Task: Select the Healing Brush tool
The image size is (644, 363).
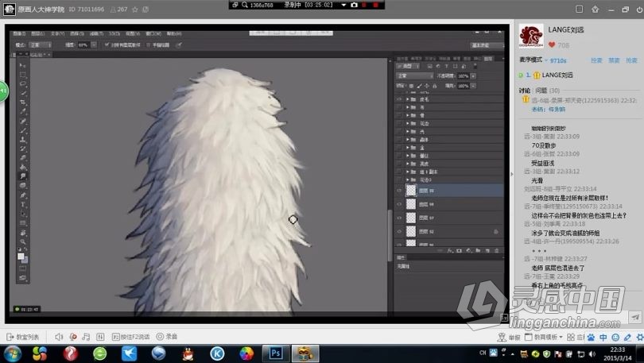Action: [22, 121]
